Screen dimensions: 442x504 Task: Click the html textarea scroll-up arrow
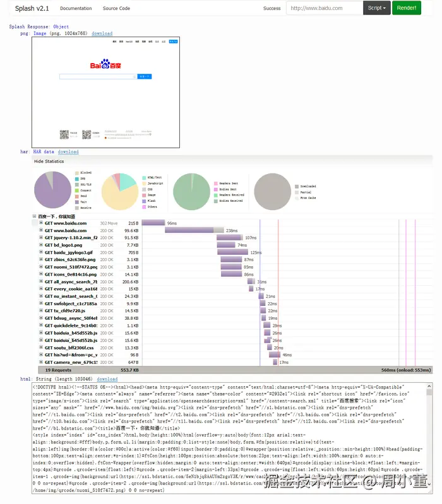[429, 386]
